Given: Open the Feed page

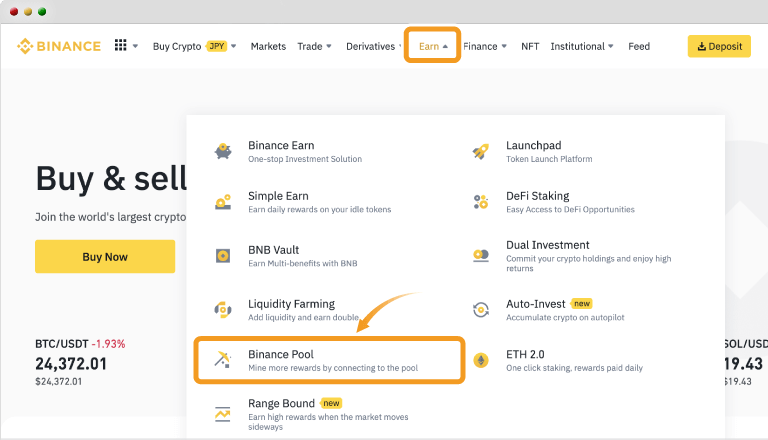Looking at the screenshot, I should (x=639, y=47).
